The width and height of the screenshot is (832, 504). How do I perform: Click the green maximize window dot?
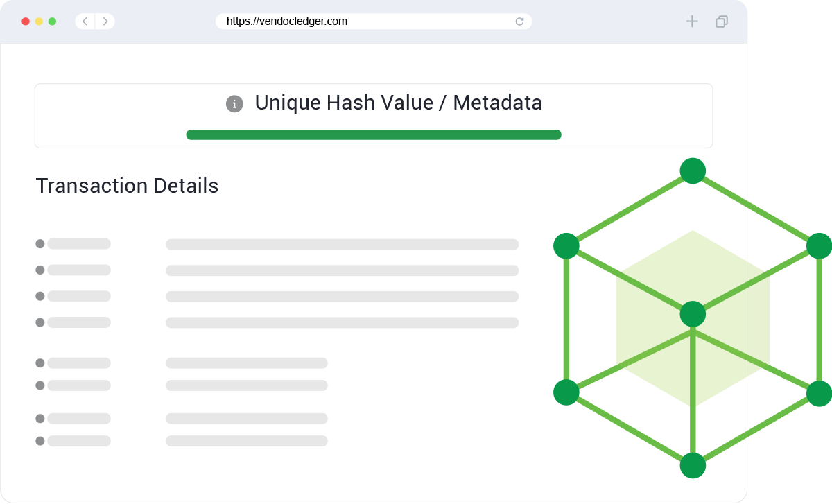[52, 21]
